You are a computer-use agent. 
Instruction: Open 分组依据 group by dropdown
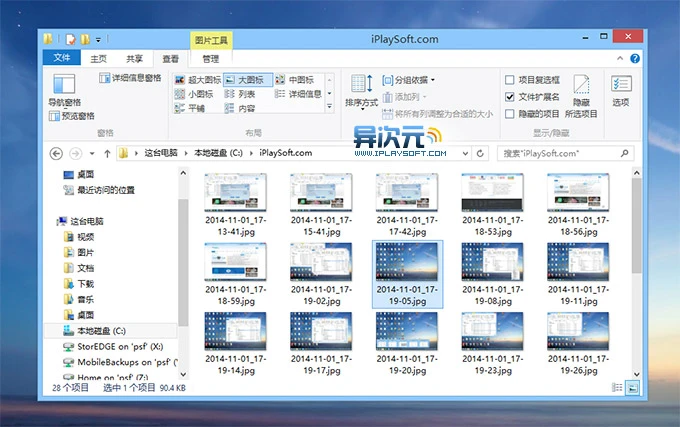pos(409,80)
